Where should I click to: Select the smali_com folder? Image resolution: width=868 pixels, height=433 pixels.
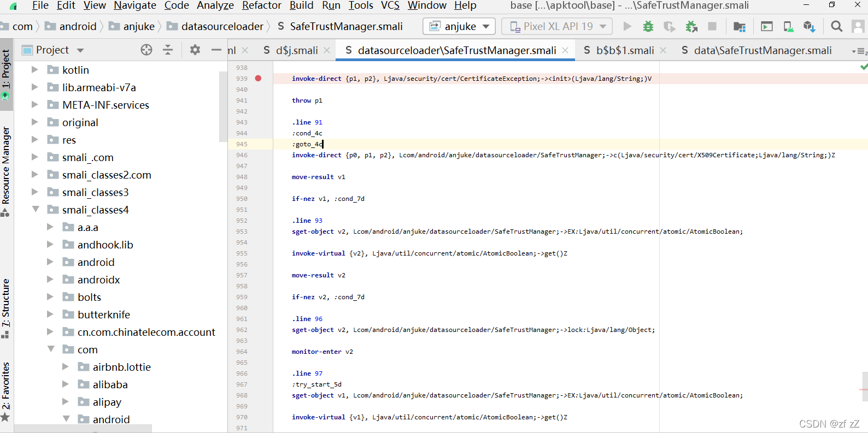(x=87, y=157)
